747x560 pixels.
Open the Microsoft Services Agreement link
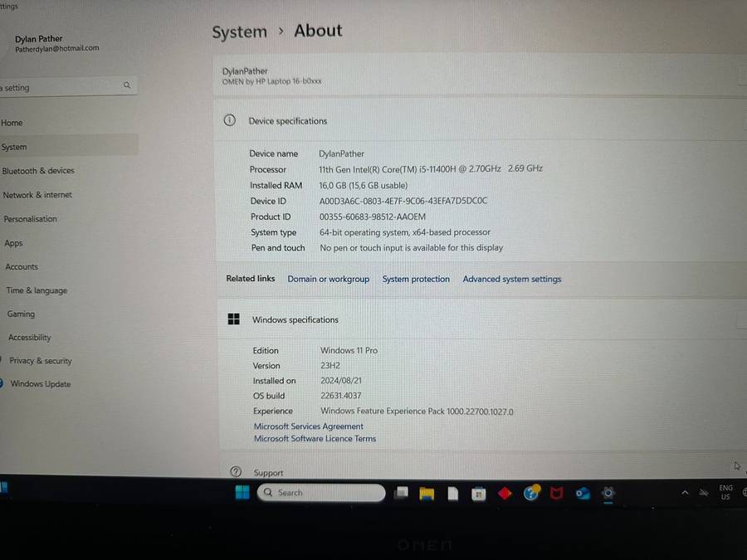tap(308, 426)
